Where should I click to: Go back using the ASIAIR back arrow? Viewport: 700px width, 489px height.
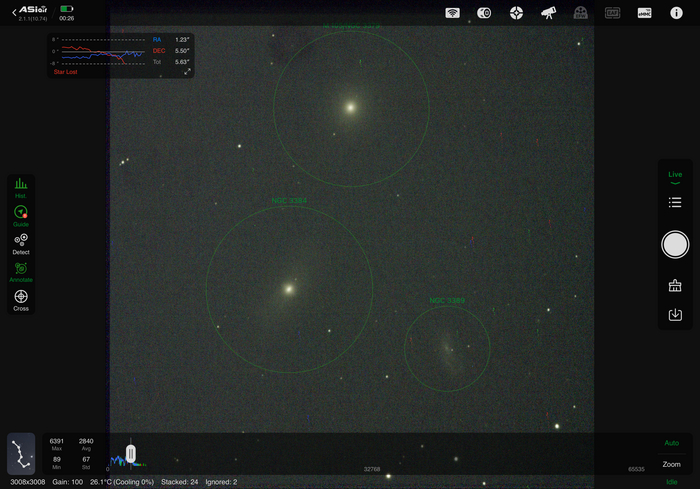(13, 12)
